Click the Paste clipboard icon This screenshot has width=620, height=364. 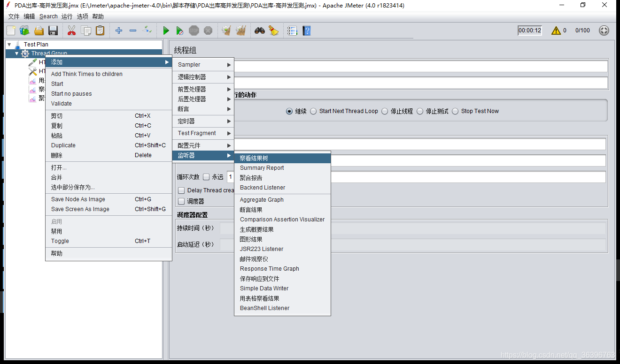[100, 31]
